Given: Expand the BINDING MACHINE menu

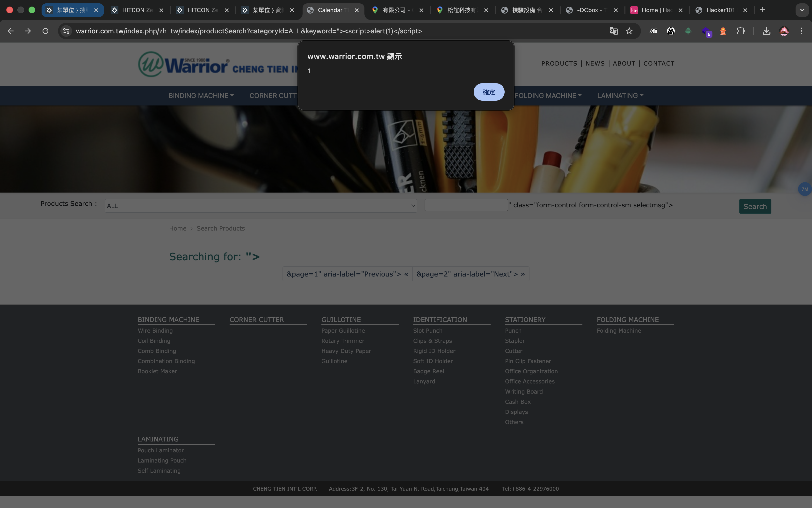Looking at the screenshot, I should pos(201,96).
